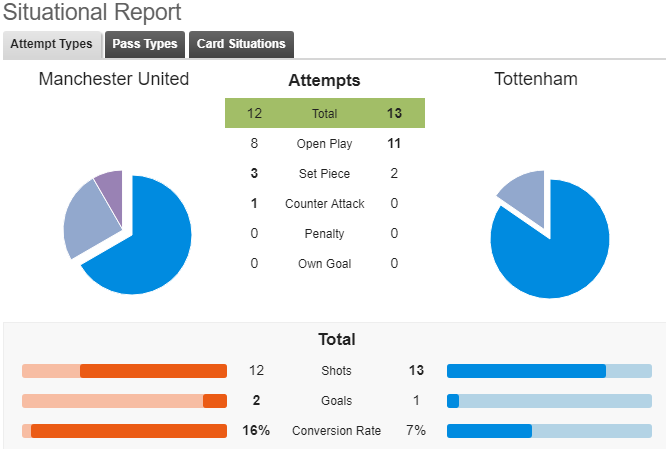This screenshot has width=666, height=449.
Task: Click Tottenham's large blue open play slice
Action: [550, 255]
